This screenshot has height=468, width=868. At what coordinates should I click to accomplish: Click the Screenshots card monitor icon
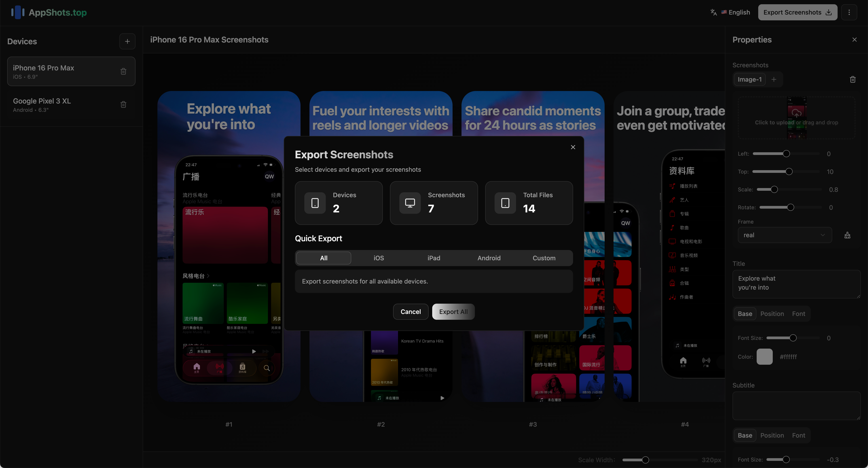pyautogui.click(x=410, y=203)
